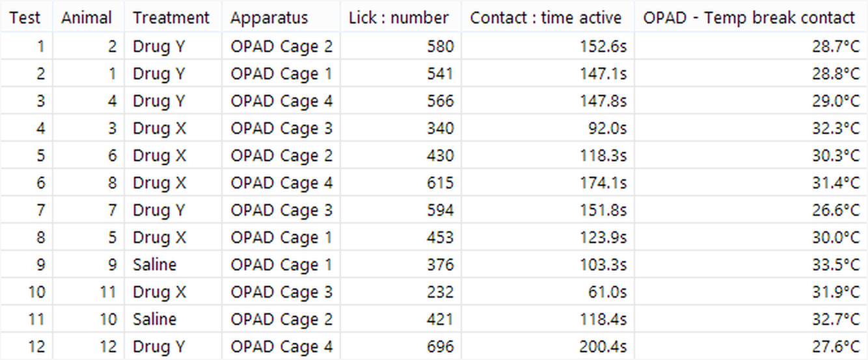The height and width of the screenshot is (360, 868).
Task: Select the OPAD Cage 4 cell in test 12
Action: click(281, 347)
